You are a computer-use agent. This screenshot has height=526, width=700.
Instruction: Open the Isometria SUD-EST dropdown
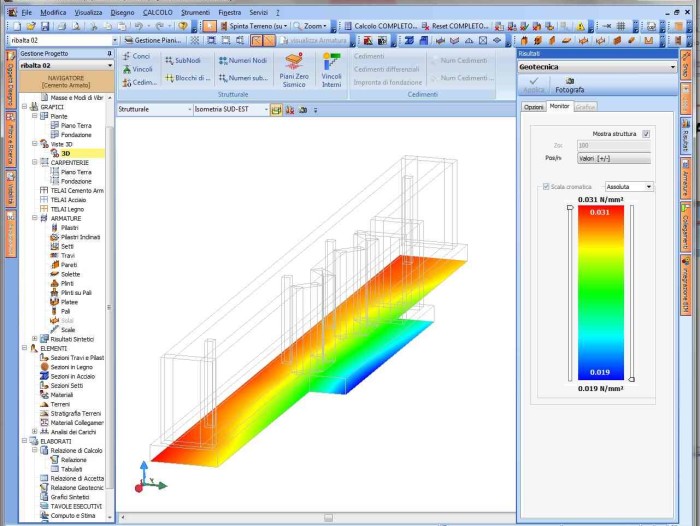[231, 109]
